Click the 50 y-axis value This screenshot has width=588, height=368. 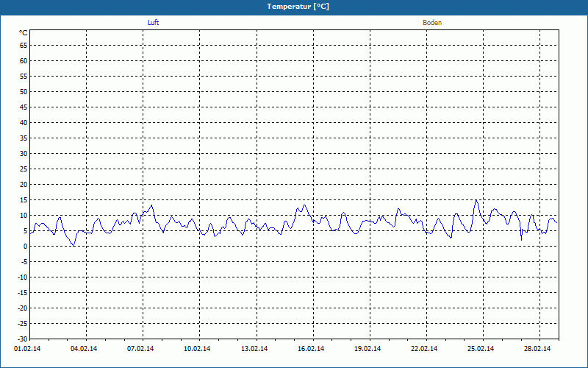click(24, 91)
